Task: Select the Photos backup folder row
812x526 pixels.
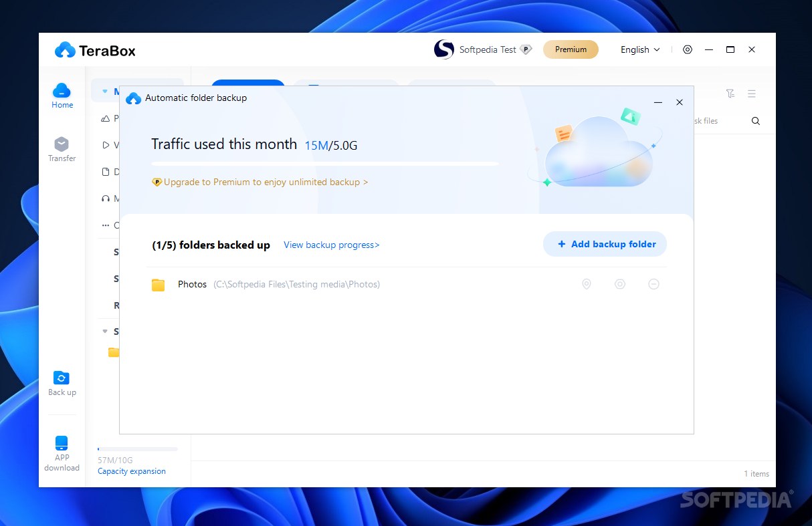Action: coord(407,284)
